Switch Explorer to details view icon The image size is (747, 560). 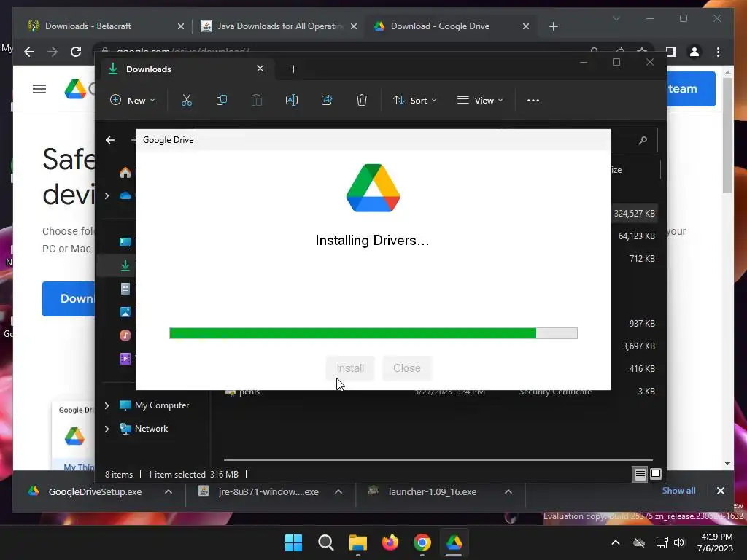[x=640, y=474]
